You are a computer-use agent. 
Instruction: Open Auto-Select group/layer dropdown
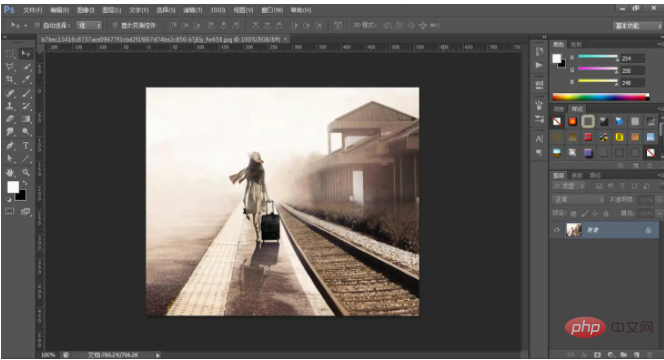[x=89, y=25]
